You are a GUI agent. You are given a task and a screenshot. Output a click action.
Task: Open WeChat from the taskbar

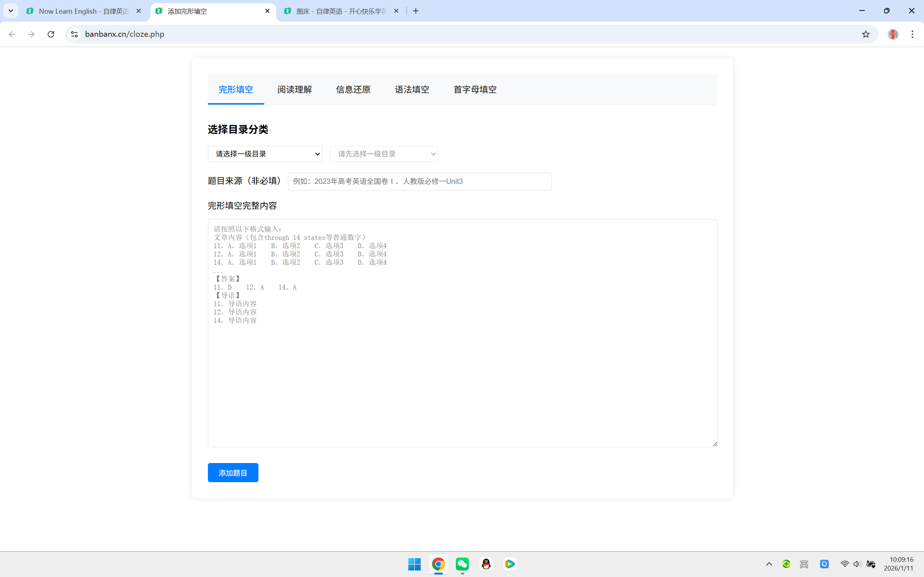[x=462, y=564]
